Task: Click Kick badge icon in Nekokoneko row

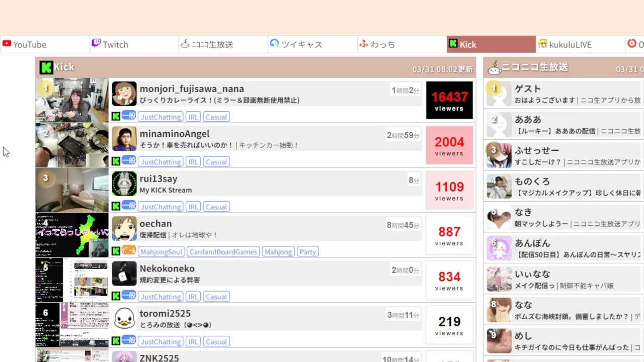Action: pos(116,296)
